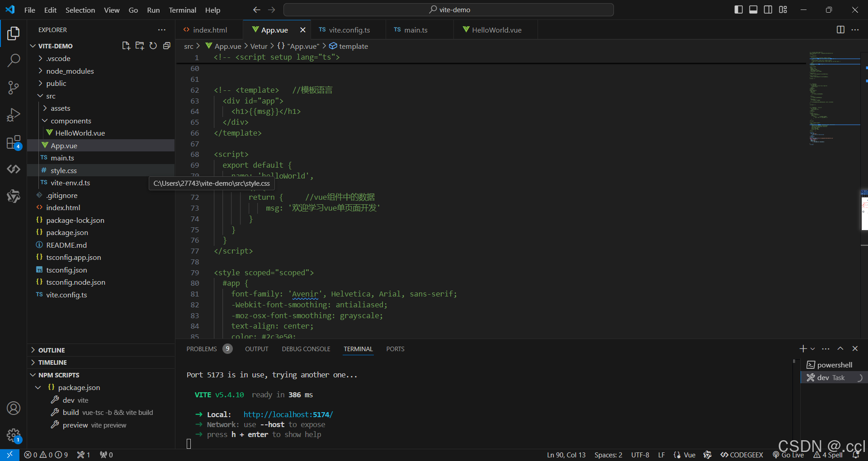
Task: Switch to the vite.config.ts tab
Action: click(x=348, y=30)
